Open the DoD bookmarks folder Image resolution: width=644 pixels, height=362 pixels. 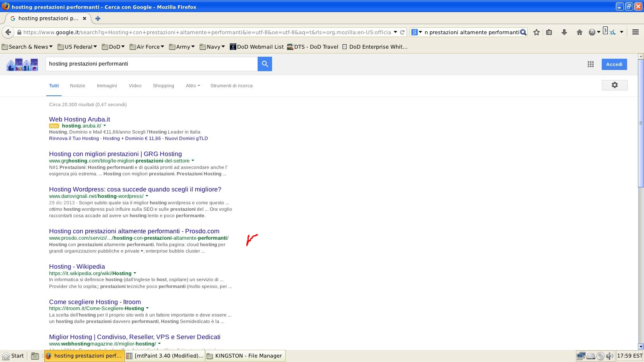click(x=114, y=47)
